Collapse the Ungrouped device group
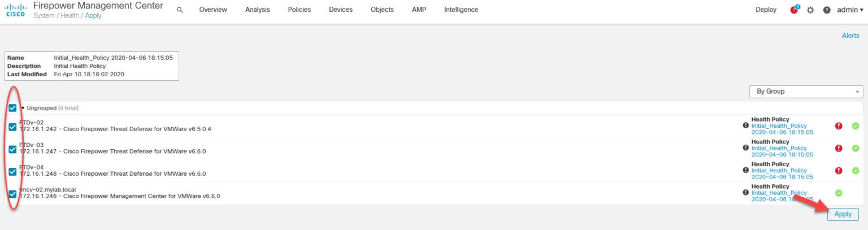 (23, 107)
